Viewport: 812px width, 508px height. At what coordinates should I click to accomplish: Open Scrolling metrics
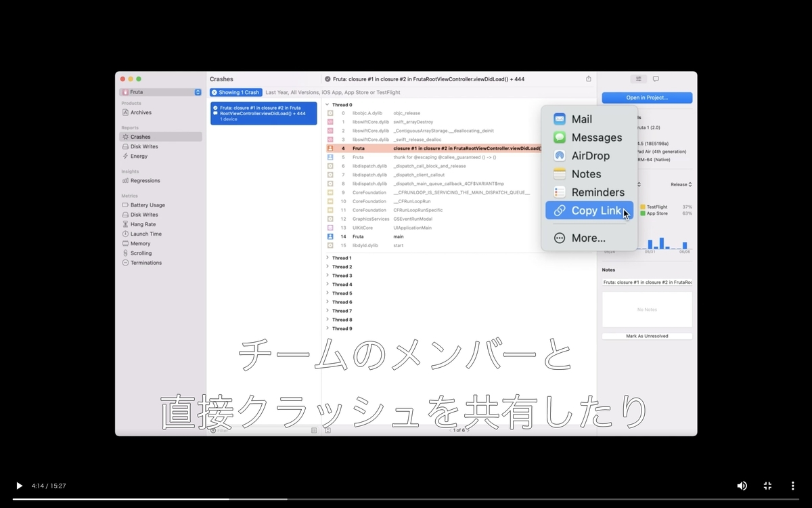[141, 253]
